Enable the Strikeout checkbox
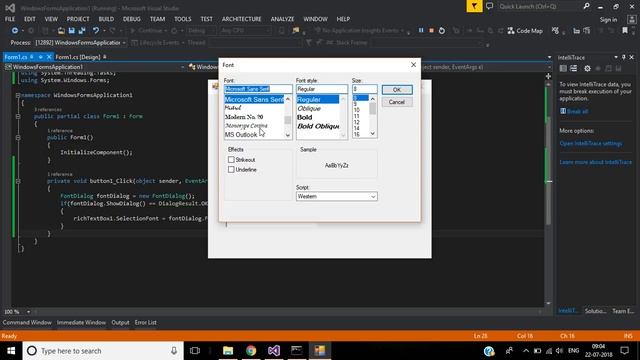The image size is (640, 360). point(231,160)
